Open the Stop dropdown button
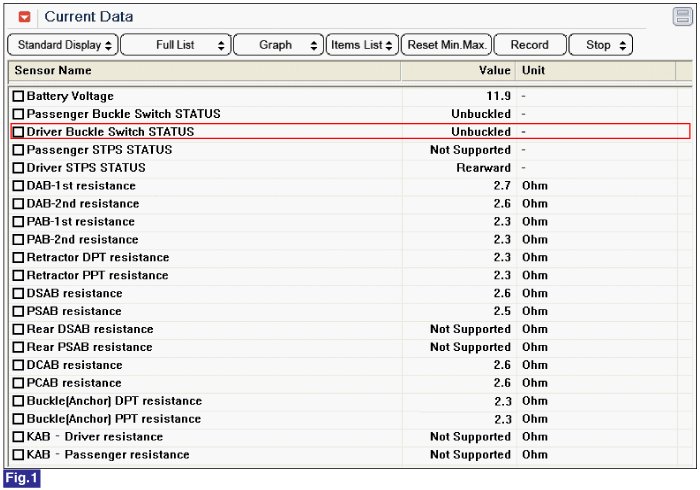The width and height of the screenshot is (700, 490). [x=600, y=45]
